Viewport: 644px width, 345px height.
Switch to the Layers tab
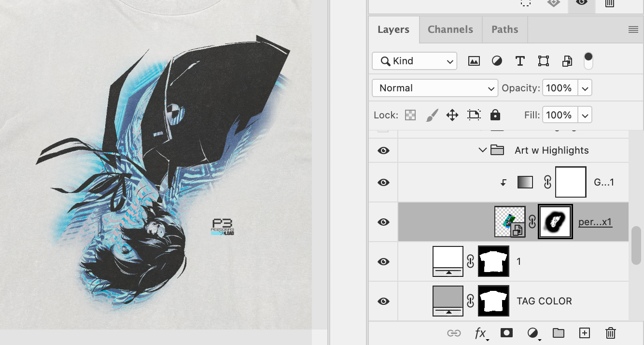(x=393, y=29)
